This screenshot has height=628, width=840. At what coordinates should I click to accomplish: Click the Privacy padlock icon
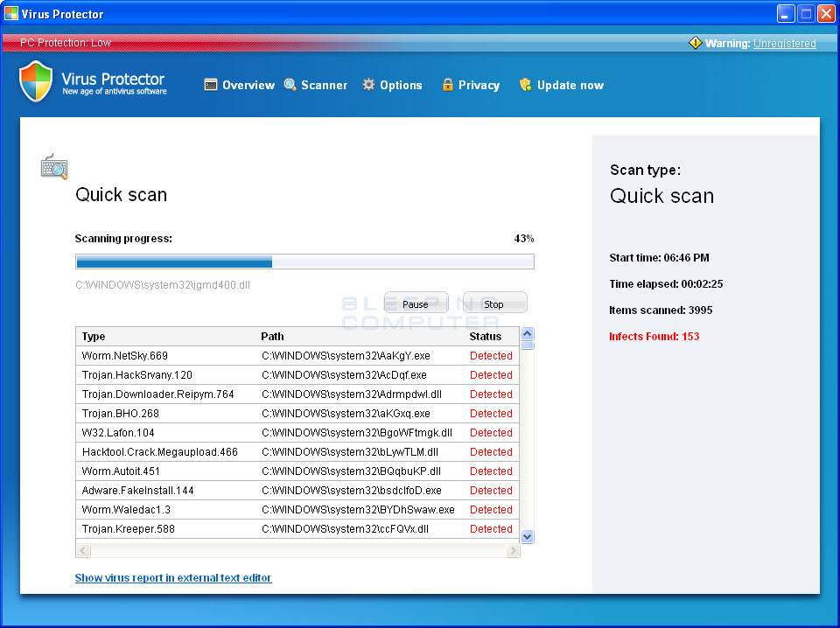[447, 85]
